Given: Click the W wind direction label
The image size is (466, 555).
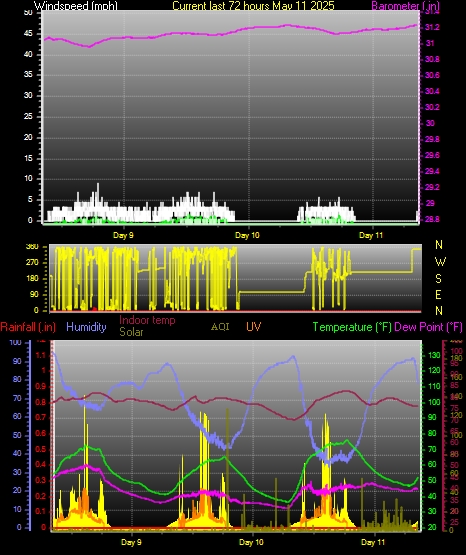Looking at the screenshot, I should [440, 262].
